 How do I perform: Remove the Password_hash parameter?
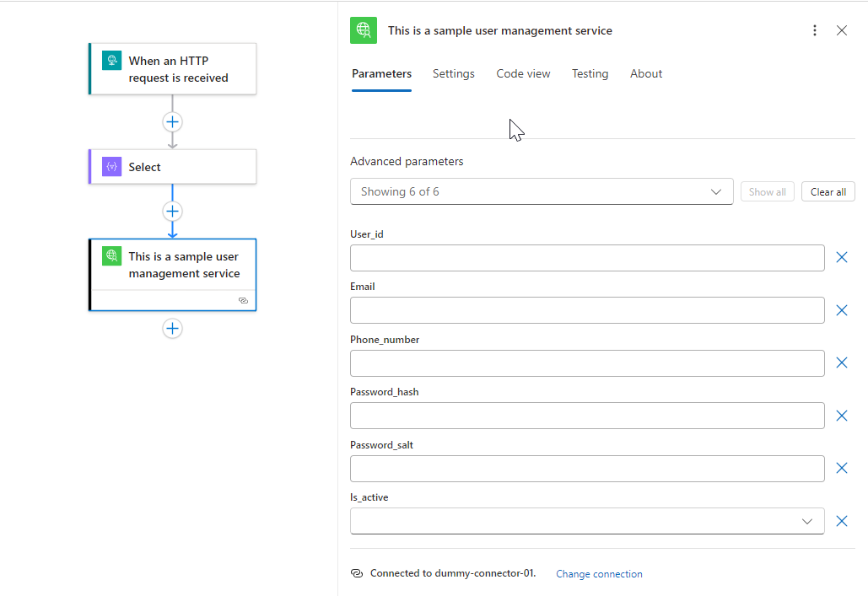tap(841, 416)
